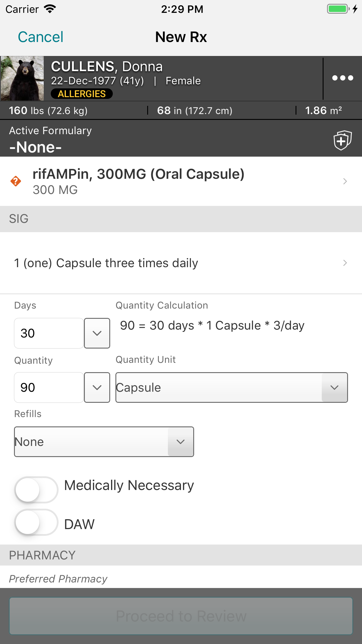The height and width of the screenshot is (644, 362).
Task: Tap the battery icon in status bar
Action: 338,9
